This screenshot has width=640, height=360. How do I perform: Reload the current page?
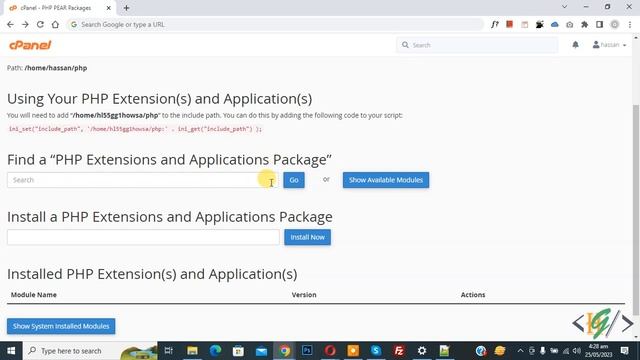pyautogui.click(x=40, y=24)
